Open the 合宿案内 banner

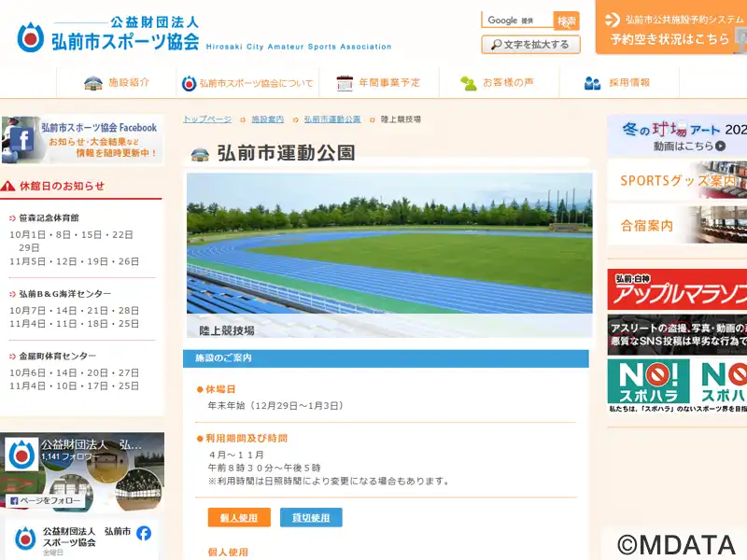676,226
